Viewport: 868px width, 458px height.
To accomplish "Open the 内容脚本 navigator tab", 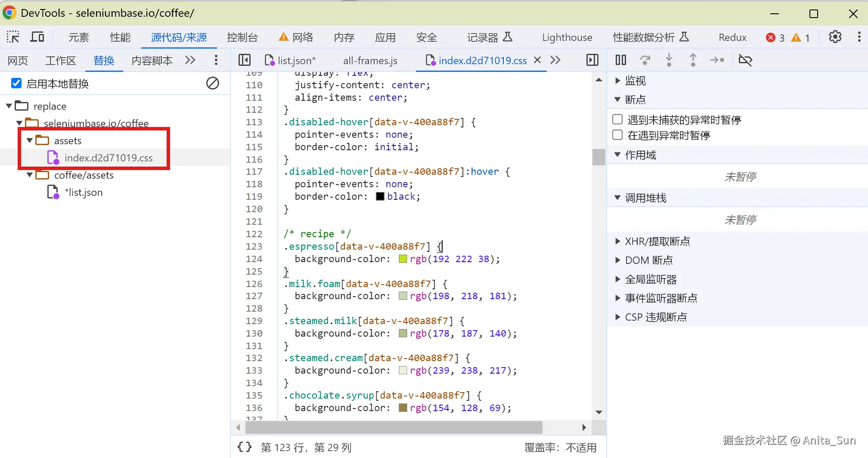I will tap(152, 60).
